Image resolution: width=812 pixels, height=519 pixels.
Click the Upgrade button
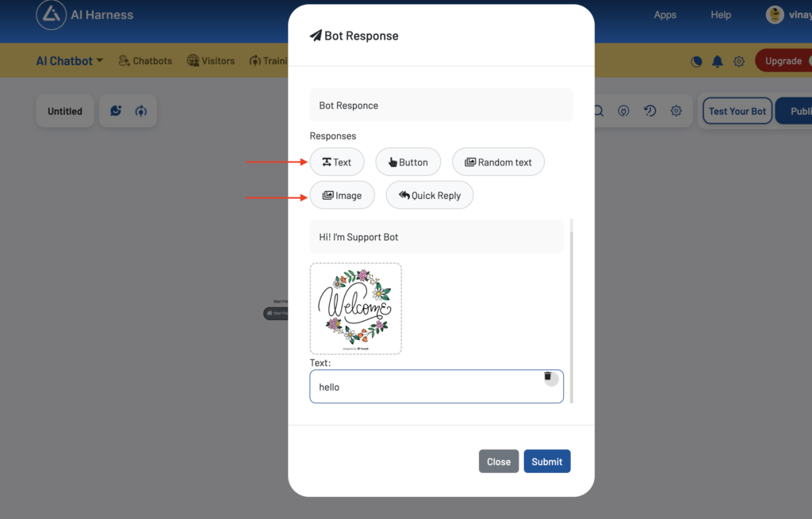[783, 61]
